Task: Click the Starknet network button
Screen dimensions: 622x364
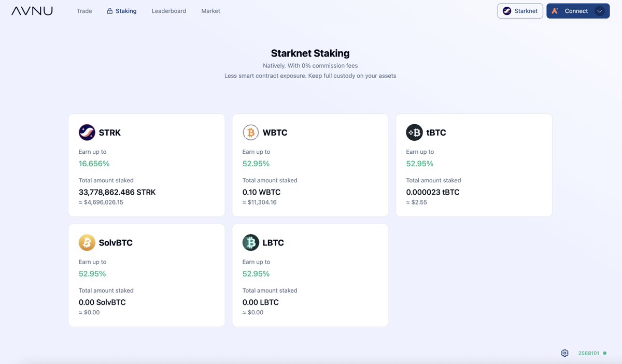Action: 520,11
